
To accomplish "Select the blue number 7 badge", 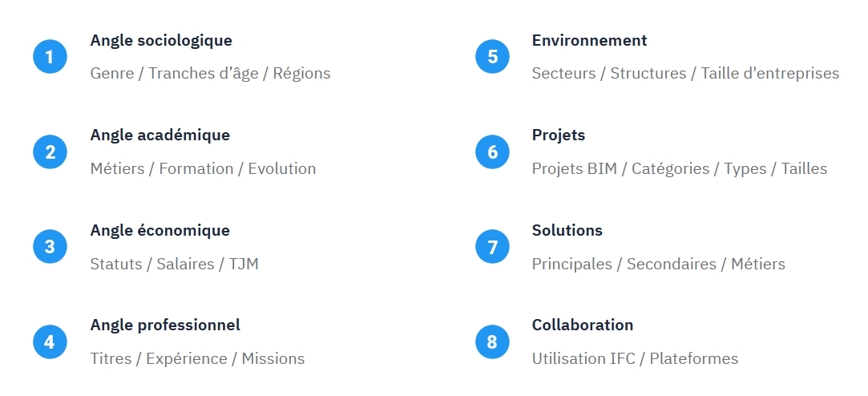I will point(492,247).
